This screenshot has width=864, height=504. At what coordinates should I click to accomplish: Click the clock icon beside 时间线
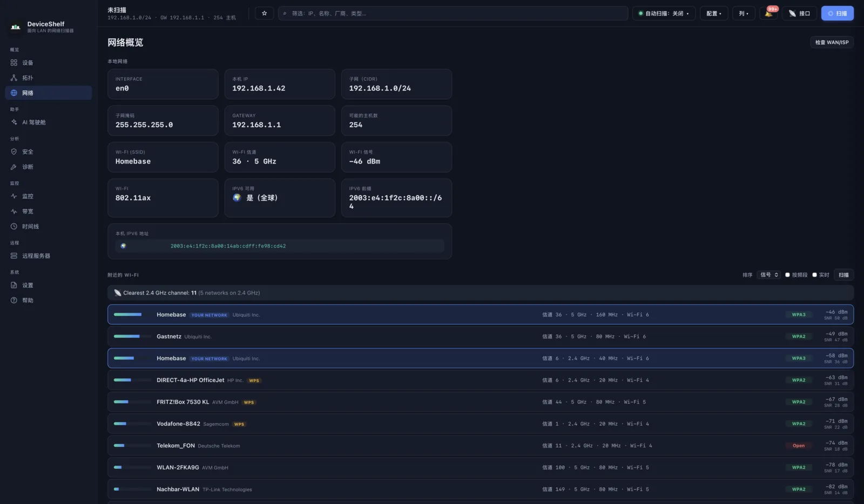(x=14, y=227)
